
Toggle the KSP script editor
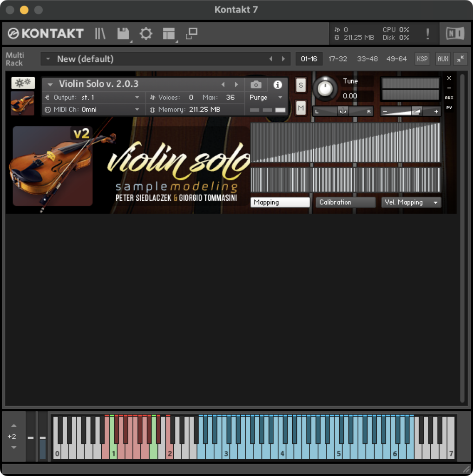(x=422, y=59)
